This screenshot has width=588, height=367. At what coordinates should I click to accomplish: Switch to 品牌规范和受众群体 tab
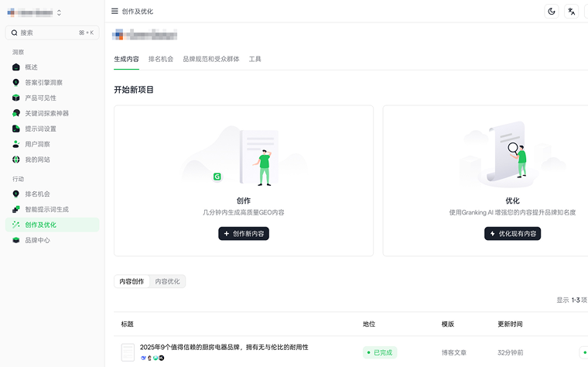(210, 59)
